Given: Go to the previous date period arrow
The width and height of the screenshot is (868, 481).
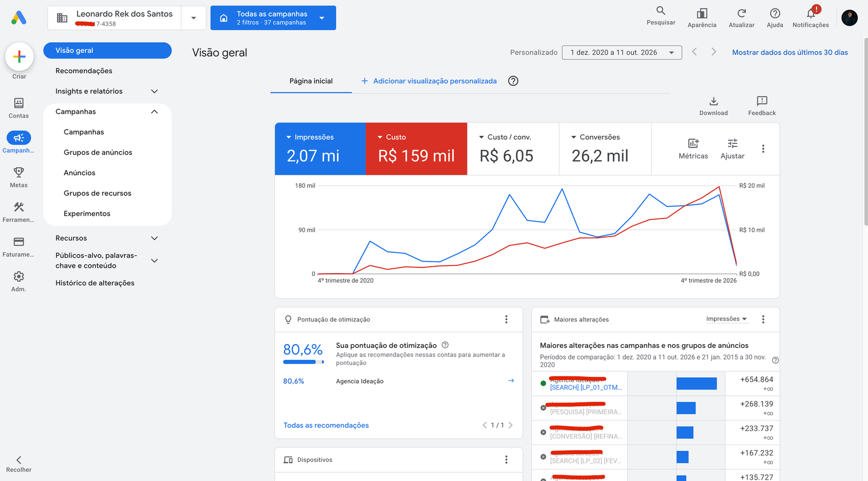Looking at the screenshot, I should click(694, 52).
